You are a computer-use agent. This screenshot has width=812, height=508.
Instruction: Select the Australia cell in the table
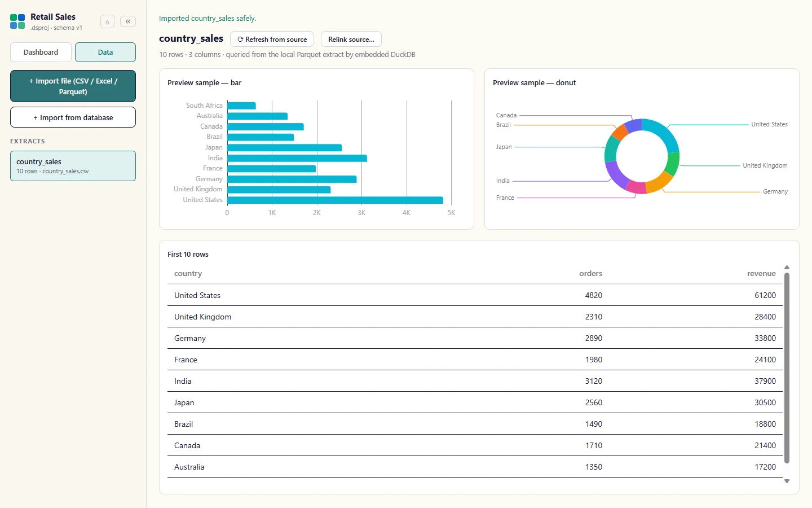pyautogui.click(x=189, y=467)
